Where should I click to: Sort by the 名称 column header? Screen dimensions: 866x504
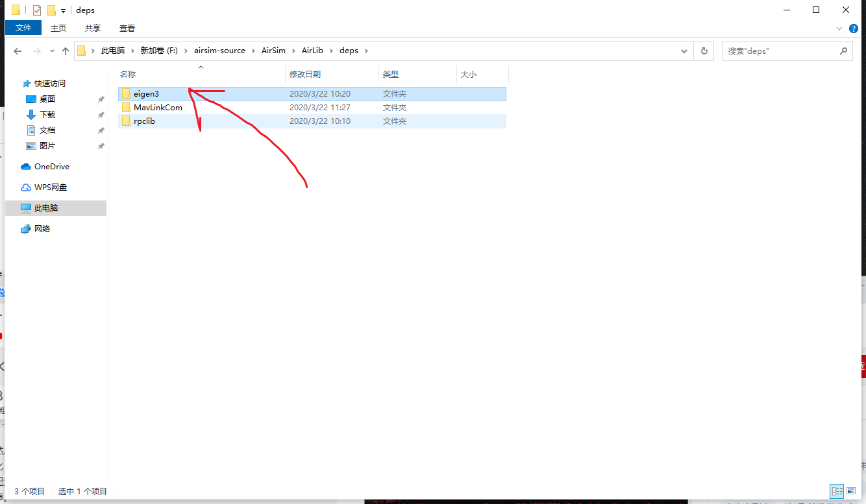[201, 75]
